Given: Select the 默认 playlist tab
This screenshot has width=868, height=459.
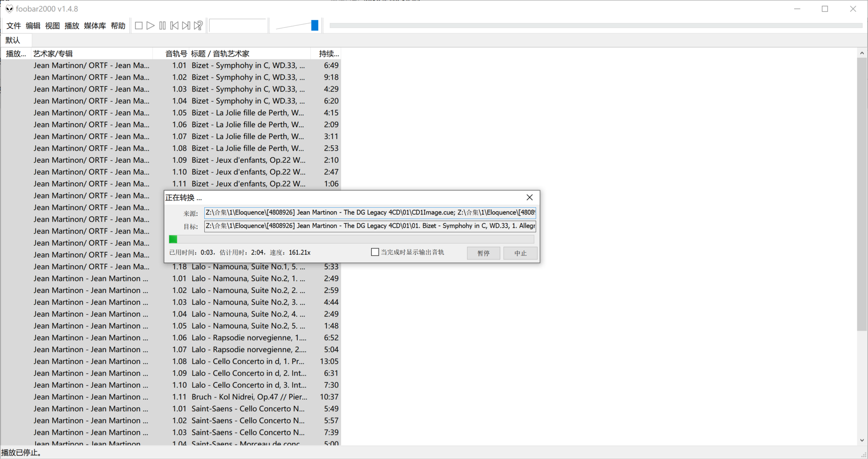Looking at the screenshot, I should (16, 40).
